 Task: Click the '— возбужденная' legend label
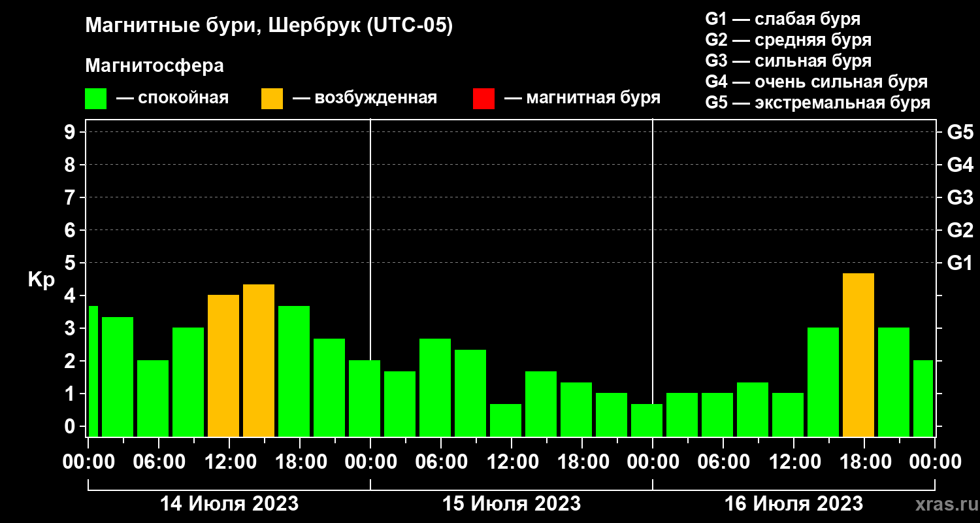[365, 98]
